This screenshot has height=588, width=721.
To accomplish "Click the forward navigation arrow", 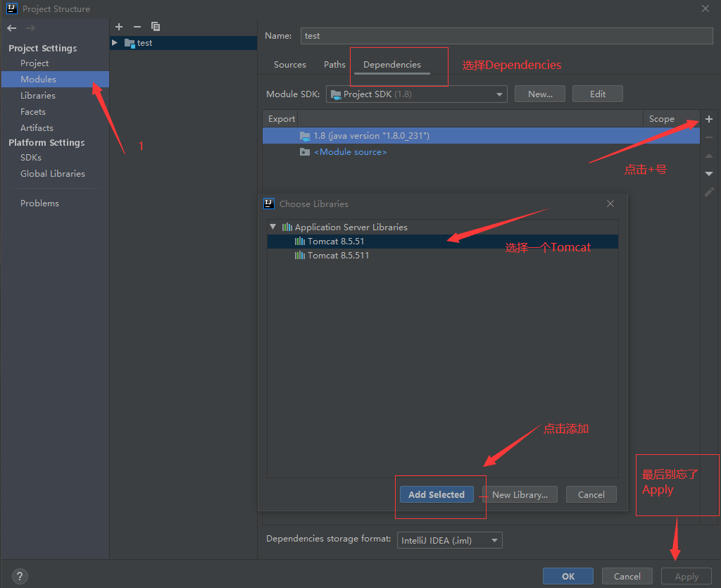I will coord(30,28).
